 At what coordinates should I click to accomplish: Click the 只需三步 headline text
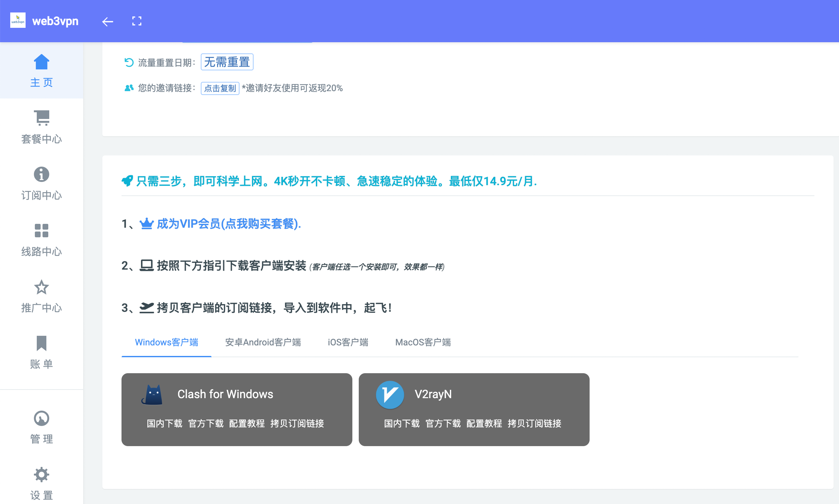[x=336, y=181]
